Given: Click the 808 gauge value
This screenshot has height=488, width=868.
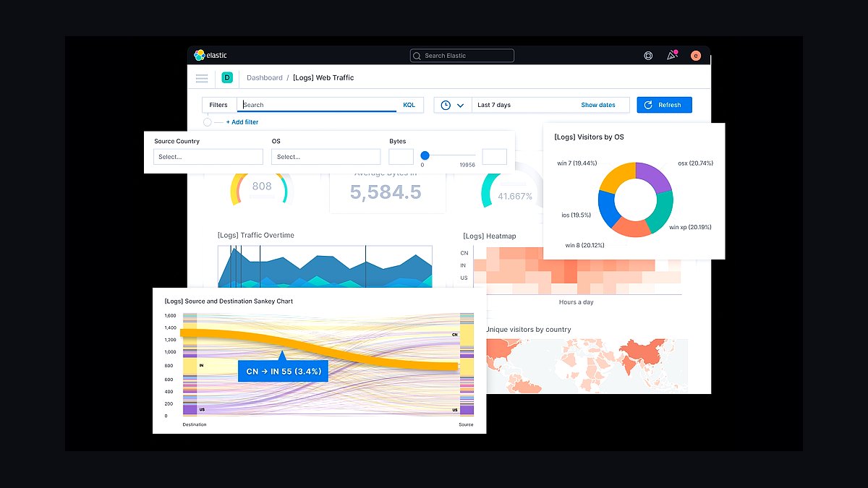Looking at the screenshot, I should coord(262,186).
